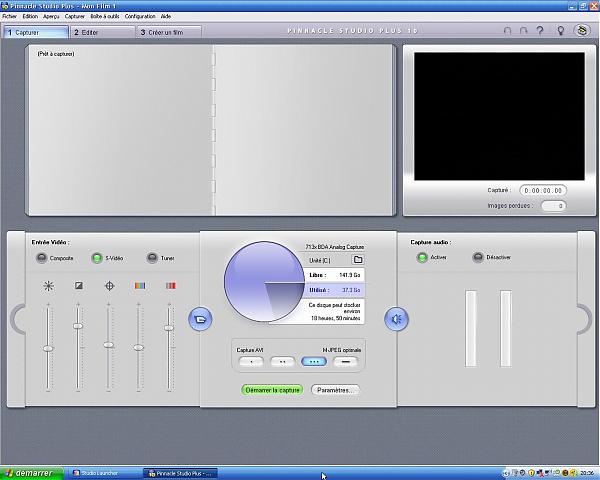The height and width of the screenshot is (480, 600).
Task: Click the Windows demarrer start button
Action: click(x=32, y=473)
